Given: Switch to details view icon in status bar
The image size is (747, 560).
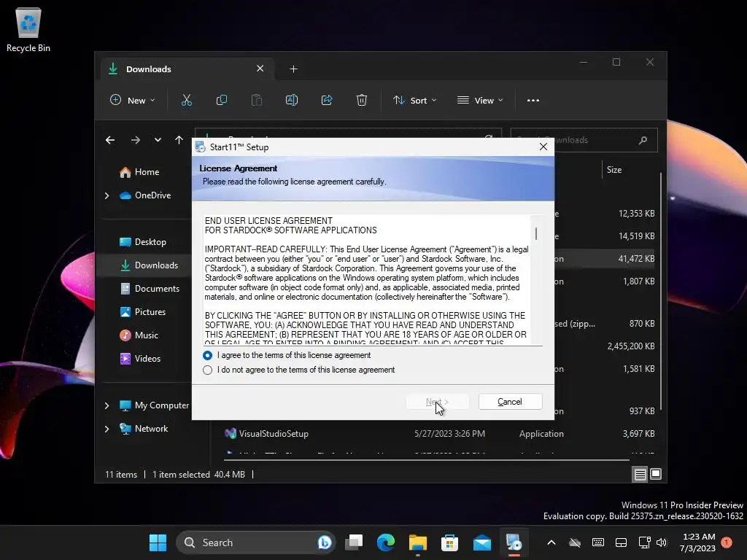Looking at the screenshot, I should [640, 474].
